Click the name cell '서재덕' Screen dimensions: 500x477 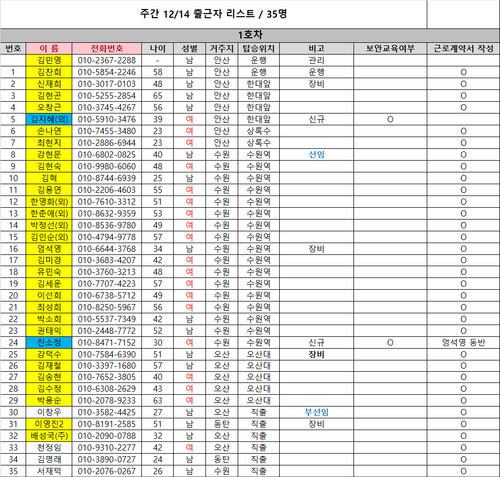tap(49, 471)
